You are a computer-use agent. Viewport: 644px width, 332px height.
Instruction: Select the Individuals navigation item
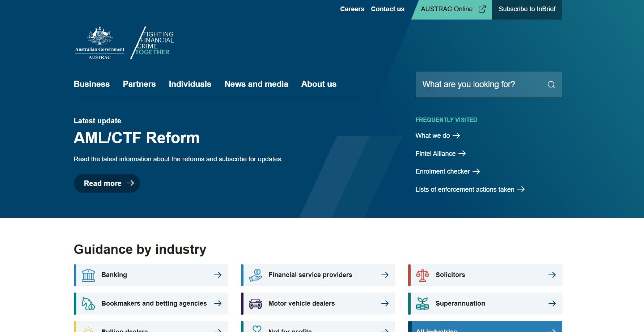click(x=190, y=84)
